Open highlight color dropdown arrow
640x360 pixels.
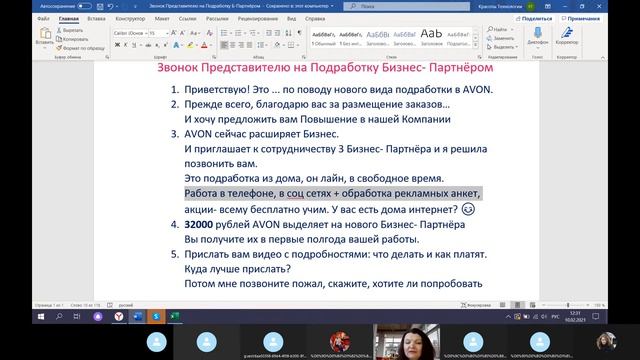coord(196,45)
